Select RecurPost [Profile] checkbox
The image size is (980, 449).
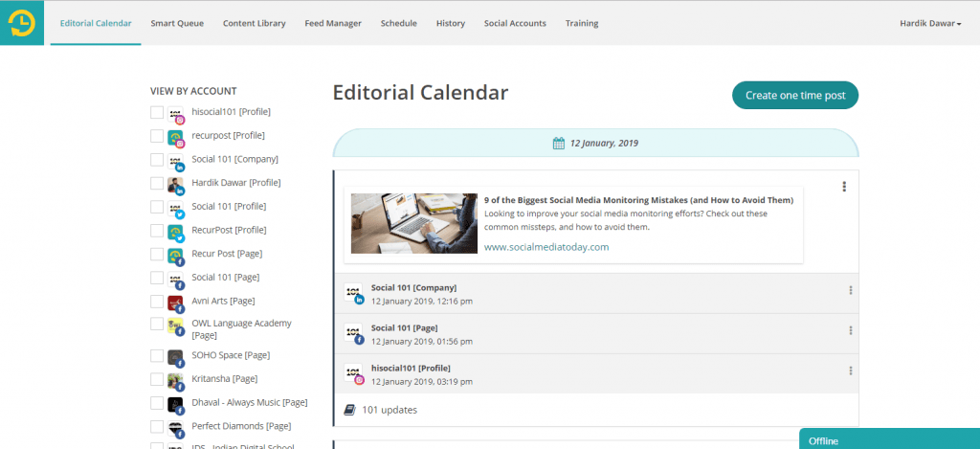tap(157, 231)
